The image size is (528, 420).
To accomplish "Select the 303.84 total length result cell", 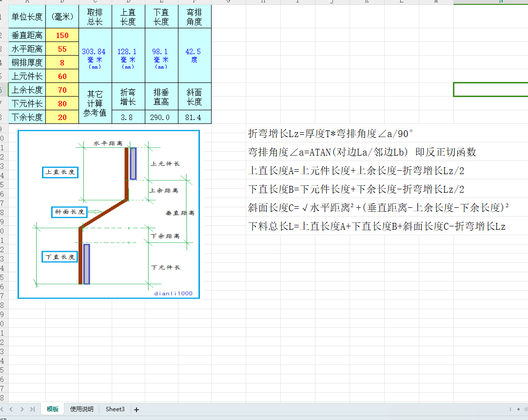I will click(95, 56).
